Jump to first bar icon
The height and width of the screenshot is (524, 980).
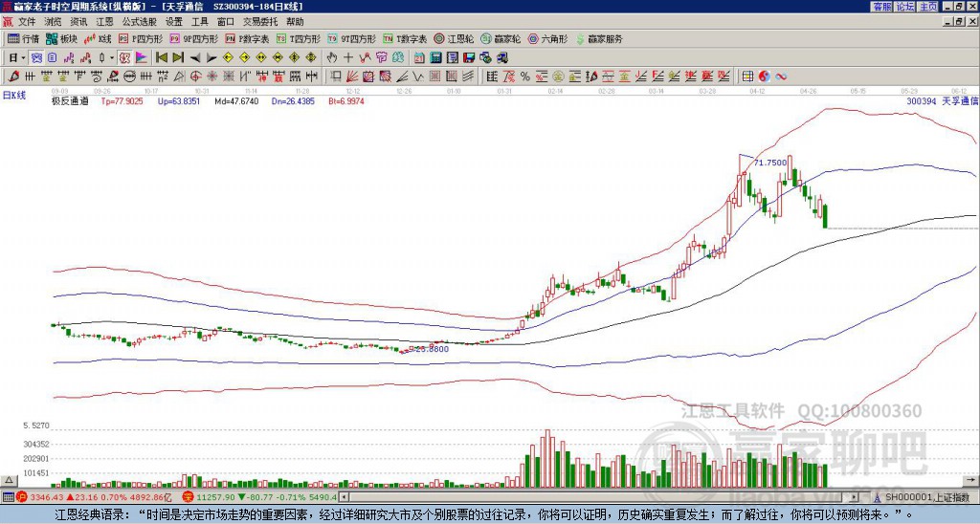click(x=162, y=57)
